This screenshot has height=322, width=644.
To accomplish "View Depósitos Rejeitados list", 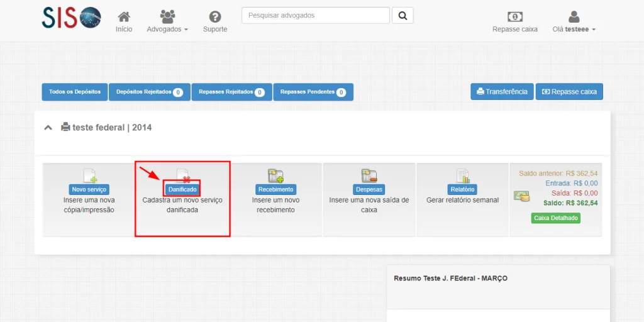I will [x=150, y=92].
